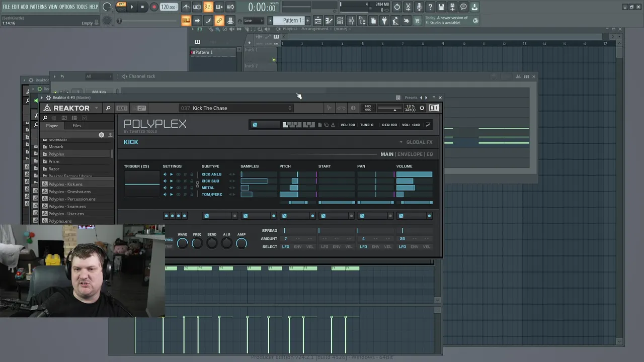
Task: Click the Reaktor magnifier search icon
Action: pyautogui.click(x=108, y=108)
